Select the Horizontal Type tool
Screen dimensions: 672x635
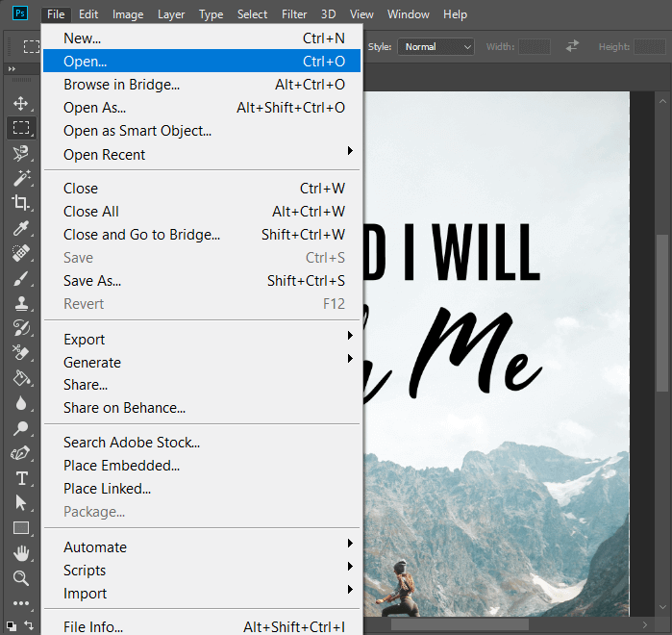(x=21, y=478)
